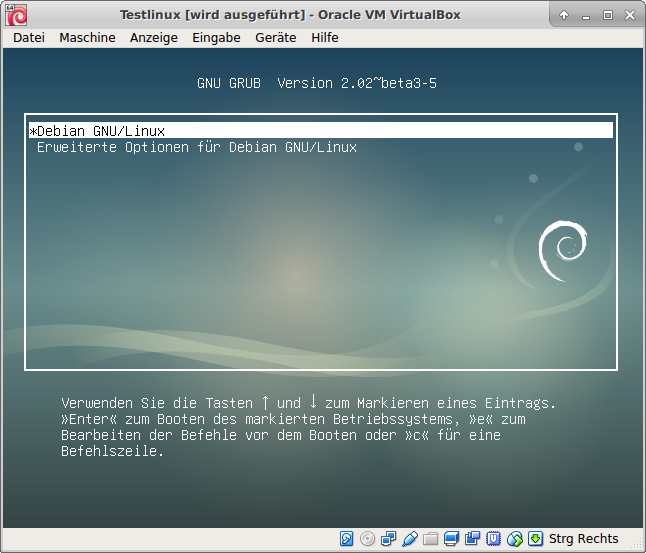Image resolution: width=646 pixels, height=553 pixels.
Task: Click the mouse integration status icon
Action: 515,539
